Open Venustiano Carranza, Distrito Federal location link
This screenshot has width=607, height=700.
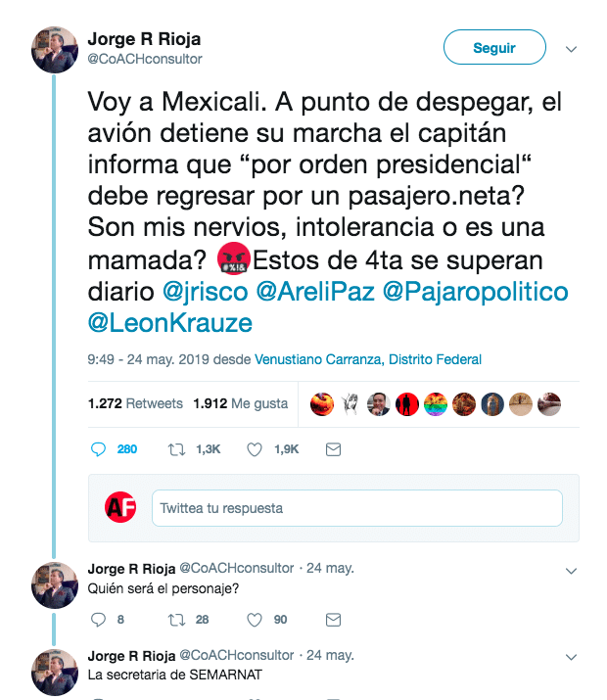(x=368, y=359)
